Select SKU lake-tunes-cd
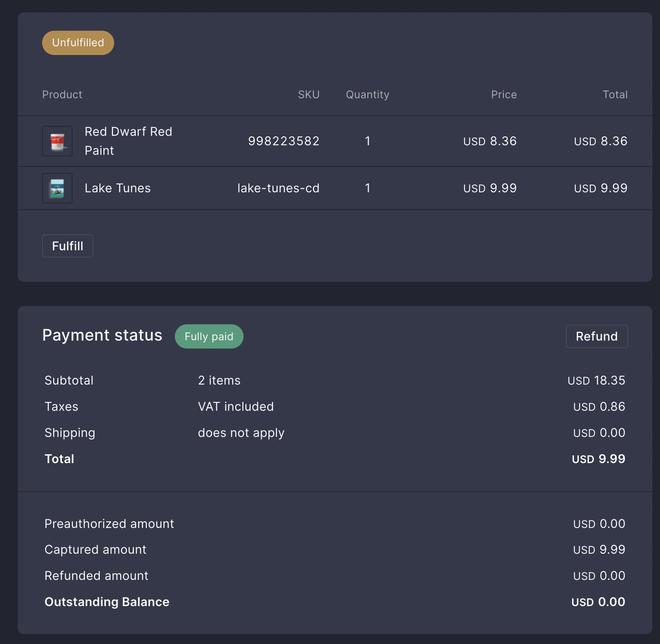The image size is (660, 644). click(278, 188)
